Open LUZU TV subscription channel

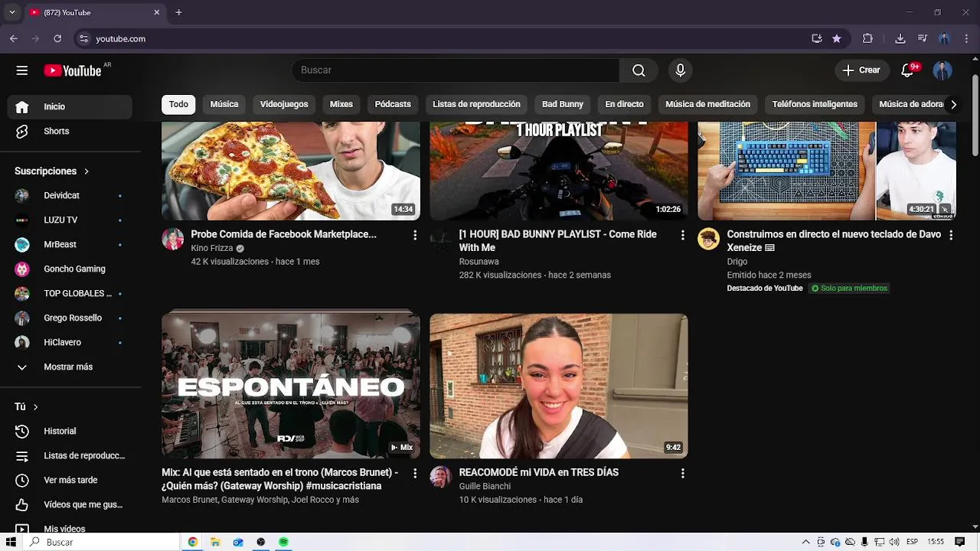point(70,220)
